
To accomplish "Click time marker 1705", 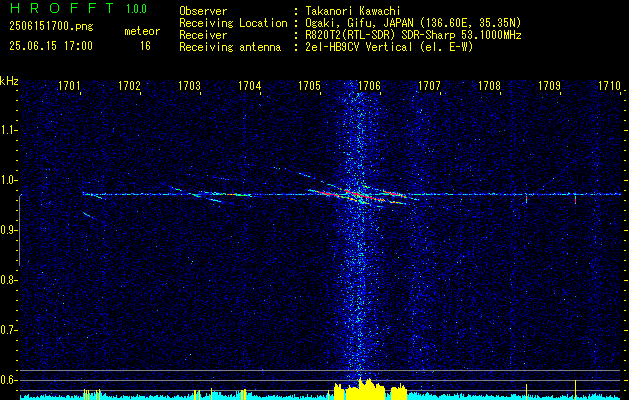I will (310, 85).
